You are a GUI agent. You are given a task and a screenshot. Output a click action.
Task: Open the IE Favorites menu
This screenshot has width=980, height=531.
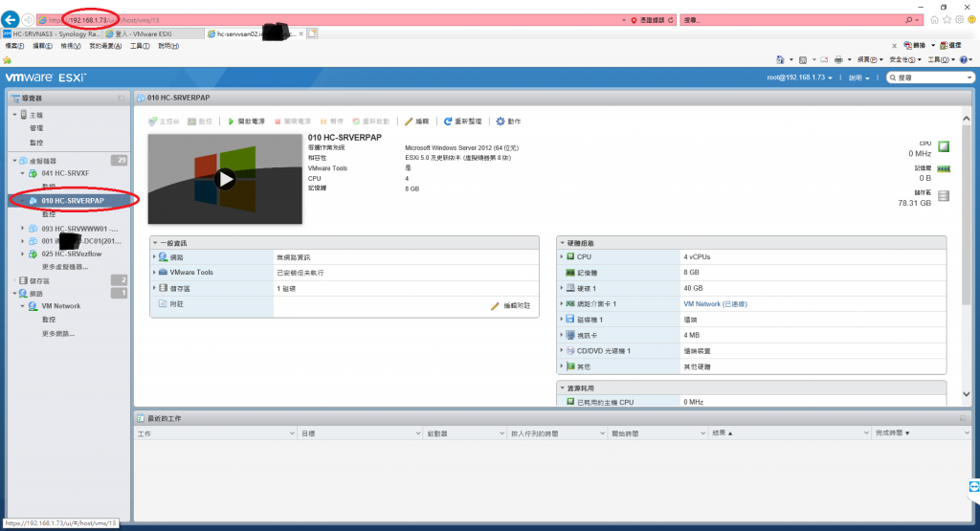tap(105, 46)
